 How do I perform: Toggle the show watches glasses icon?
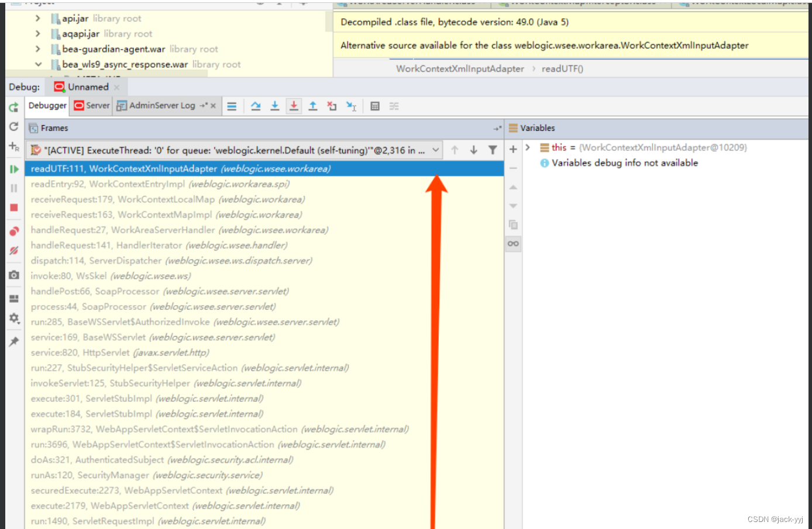pos(513,244)
